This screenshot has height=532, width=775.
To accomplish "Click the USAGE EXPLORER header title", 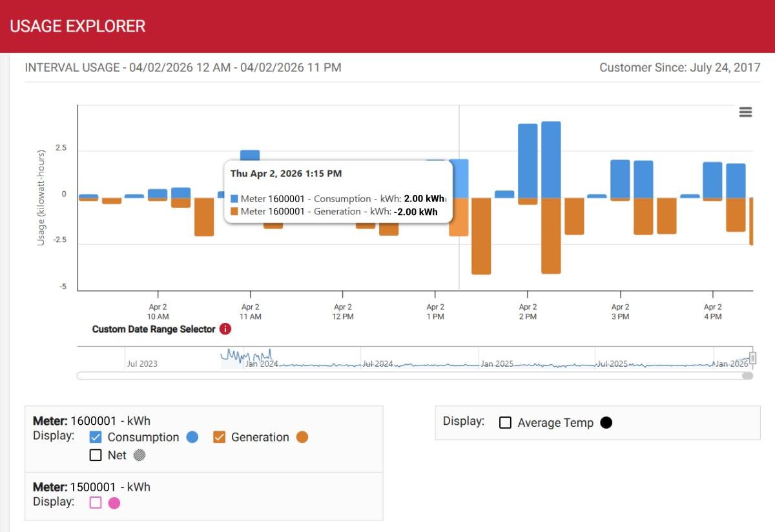I will point(77,26).
